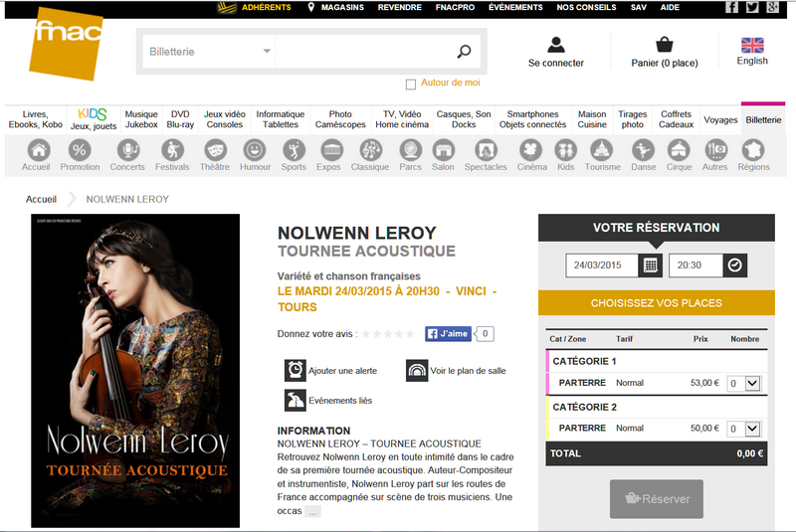
Task: Click the Choisissez vos places banner
Action: pyautogui.click(x=657, y=302)
